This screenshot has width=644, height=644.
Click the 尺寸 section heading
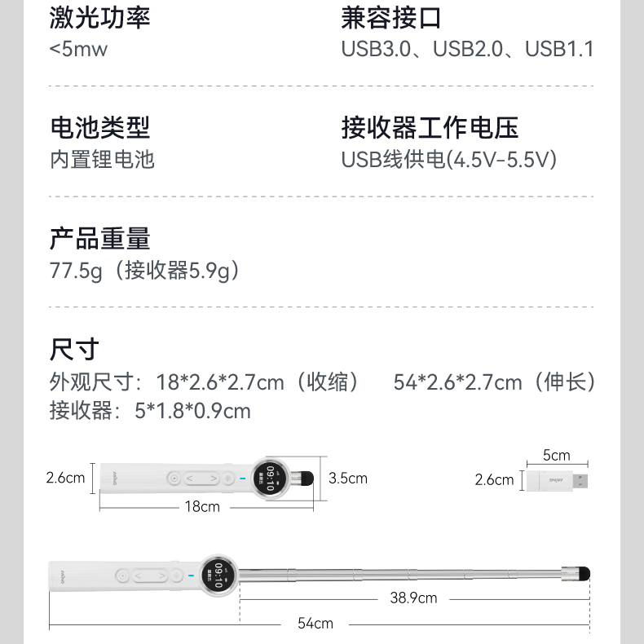74,349
